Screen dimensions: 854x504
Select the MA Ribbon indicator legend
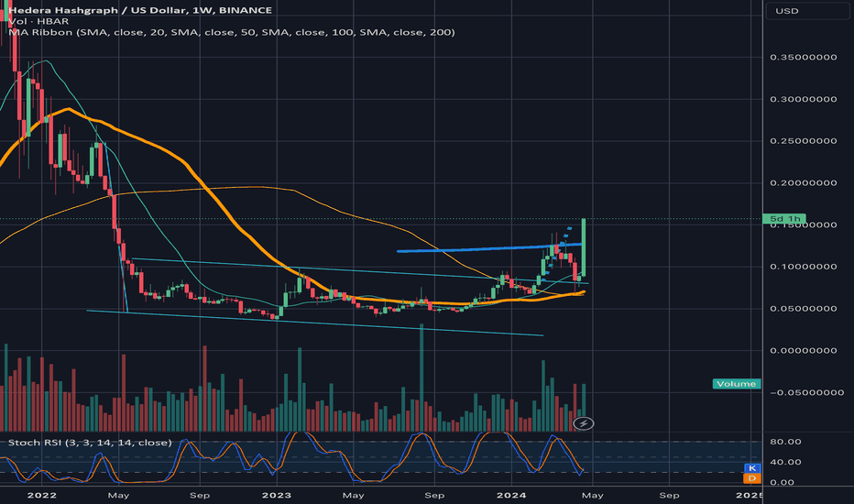[x=232, y=32]
